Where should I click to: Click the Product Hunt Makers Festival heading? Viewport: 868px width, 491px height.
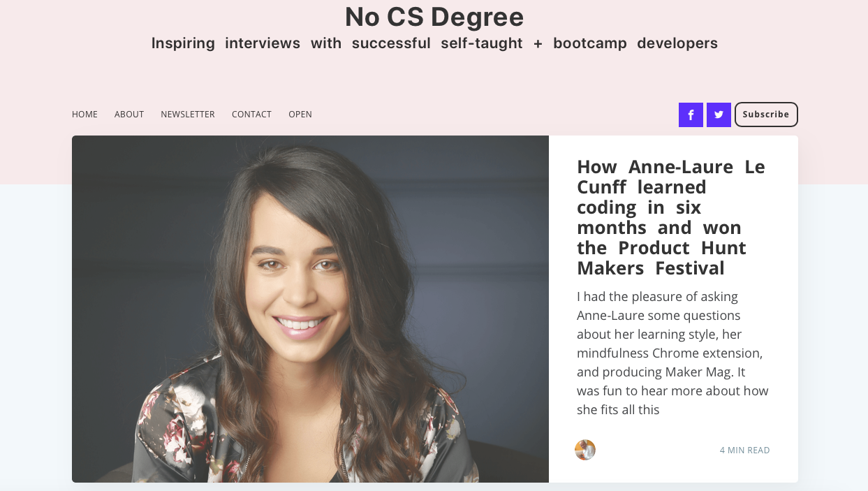pyautogui.click(x=661, y=257)
